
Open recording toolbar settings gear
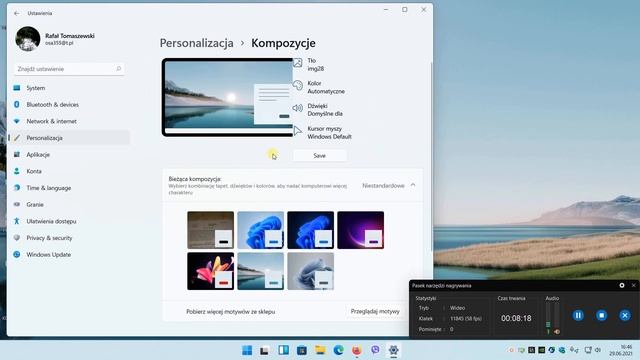tap(622, 285)
